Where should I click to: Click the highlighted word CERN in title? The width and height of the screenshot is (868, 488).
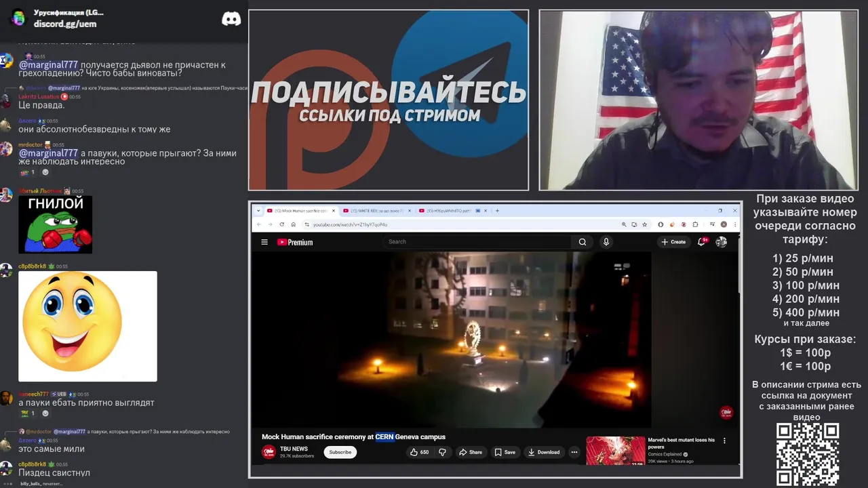(x=384, y=437)
